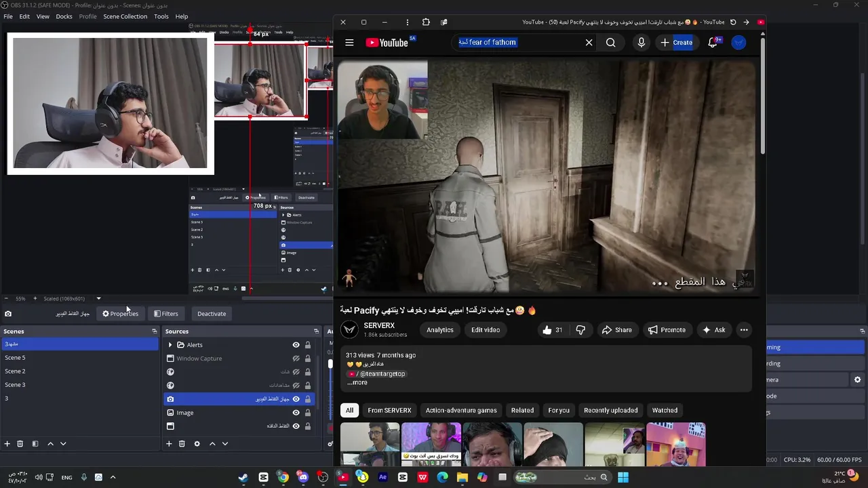This screenshot has width=868, height=488.
Task: Like the video with thumbs up
Action: tap(553, 330)
